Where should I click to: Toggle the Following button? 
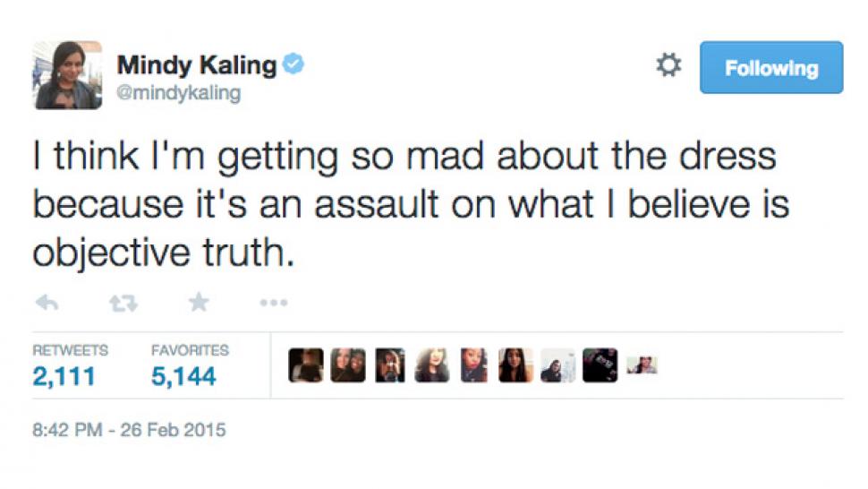tap(770, 67)
